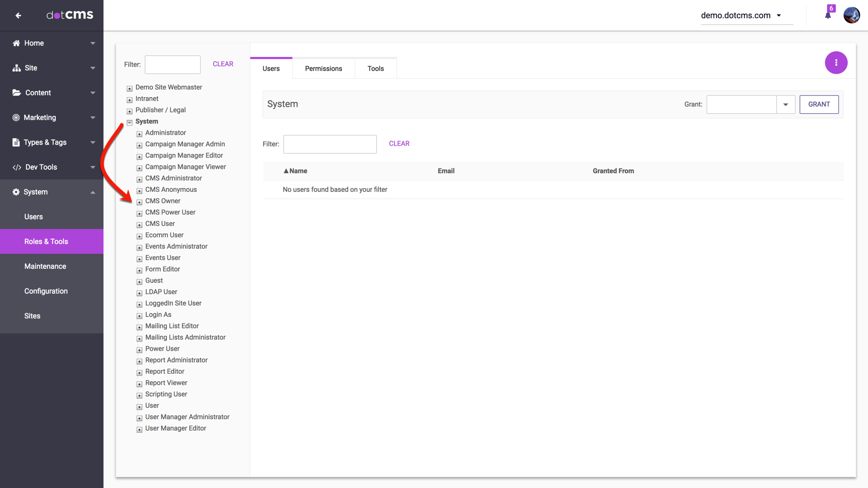868x488 pixels.
Task: Click the Marketing target icon in sidebar
Action: (x=17, y=117)
